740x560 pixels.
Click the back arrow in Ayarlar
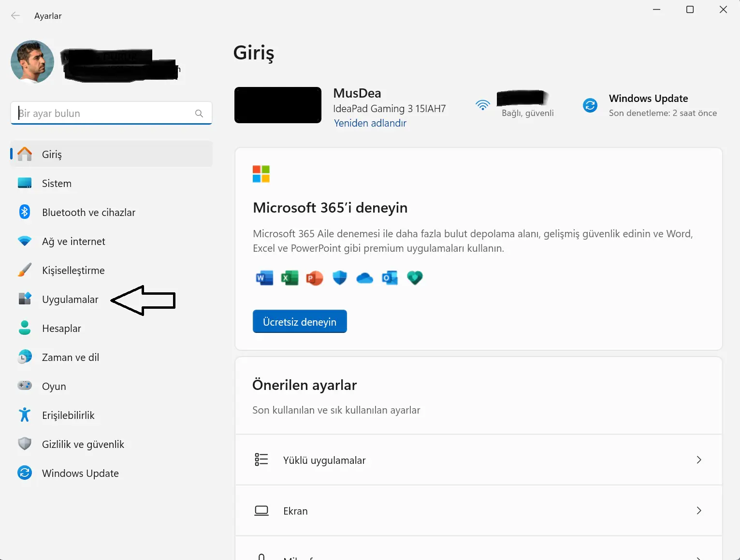point(15,16)
